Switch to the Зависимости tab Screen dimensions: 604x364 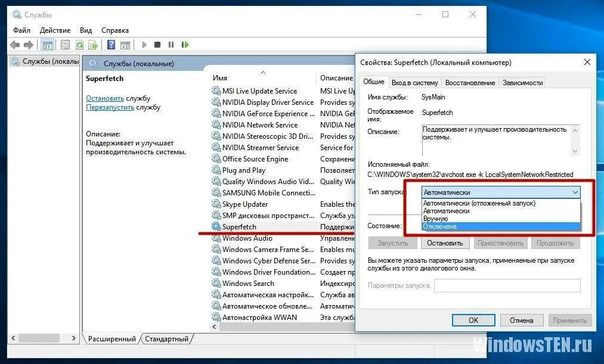tap(522, 83)
